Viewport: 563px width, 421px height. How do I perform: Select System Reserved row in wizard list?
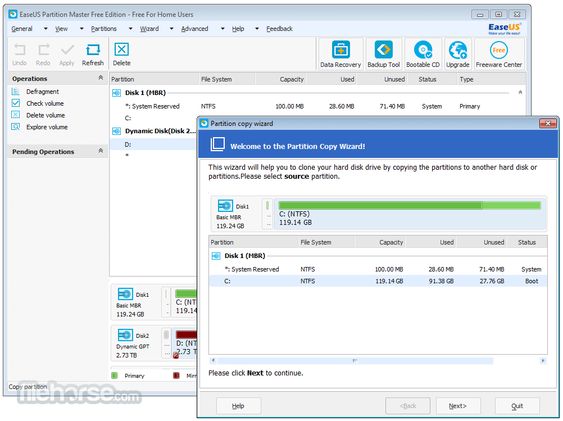(378, 269)
